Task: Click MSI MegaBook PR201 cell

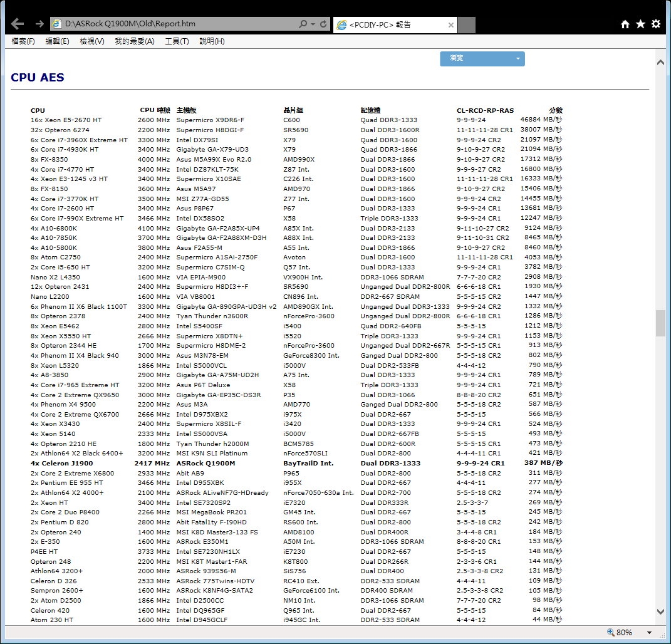Action: [x=211, y=512]
